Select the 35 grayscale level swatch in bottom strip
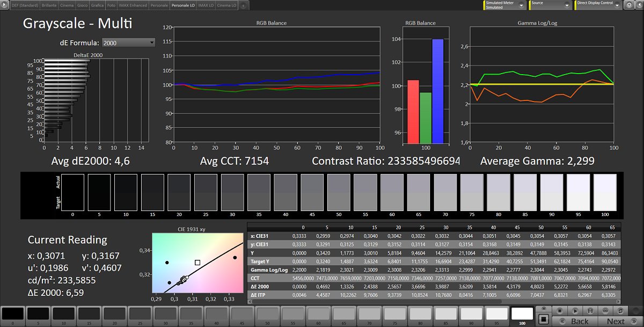This screenshot has width=644, height=327. [191, 315]
